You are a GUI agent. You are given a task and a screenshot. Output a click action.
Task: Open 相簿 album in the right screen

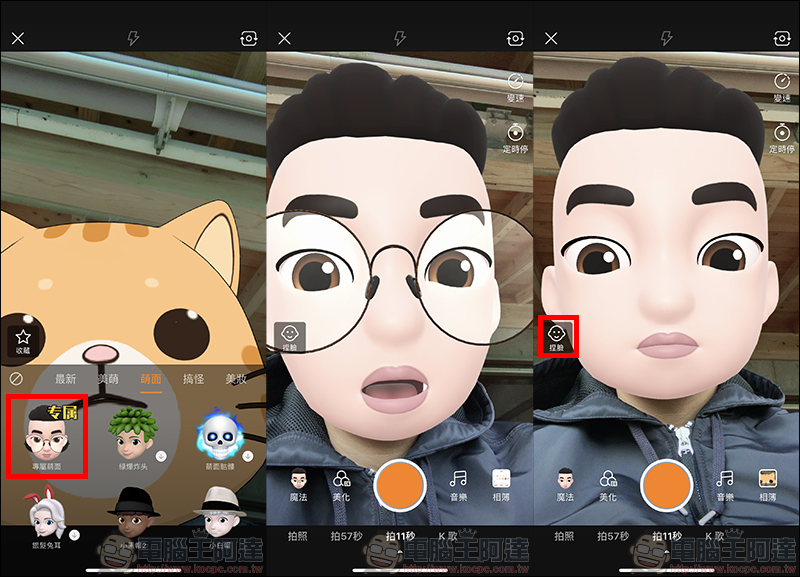767,484
